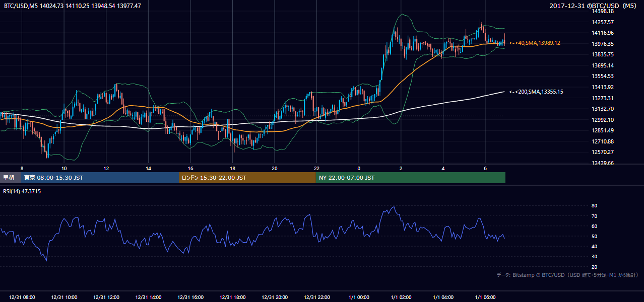This screenshot has width=644, height=302.
Task: Click price axis label 12992.10
Action: (603, 119)
